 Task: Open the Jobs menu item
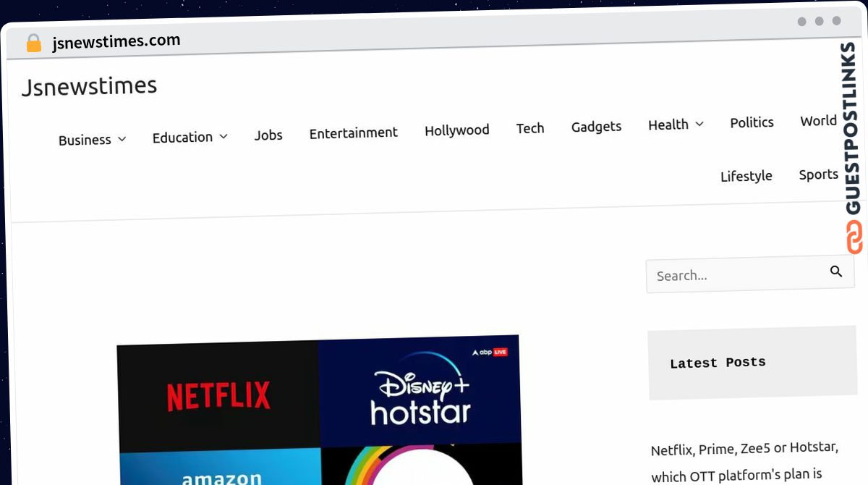(268, 135)
